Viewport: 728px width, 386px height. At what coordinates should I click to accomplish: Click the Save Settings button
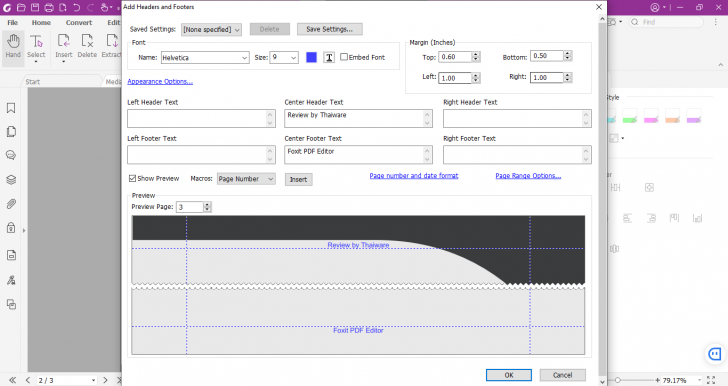pos(330,29)
